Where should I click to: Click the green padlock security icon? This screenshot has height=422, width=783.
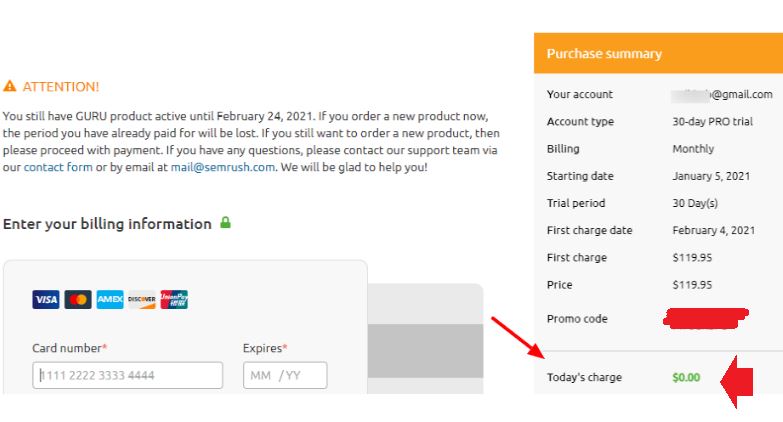coord(225,223)
